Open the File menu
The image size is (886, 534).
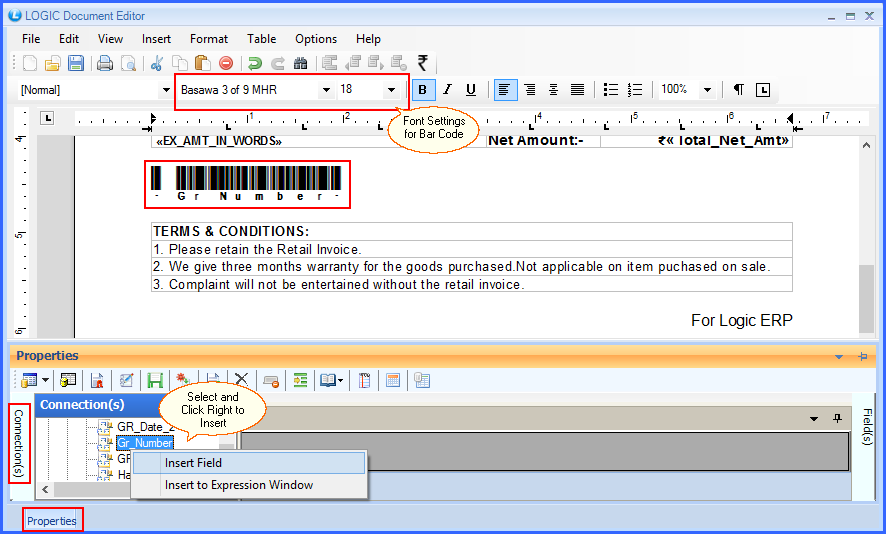point(31,39)
